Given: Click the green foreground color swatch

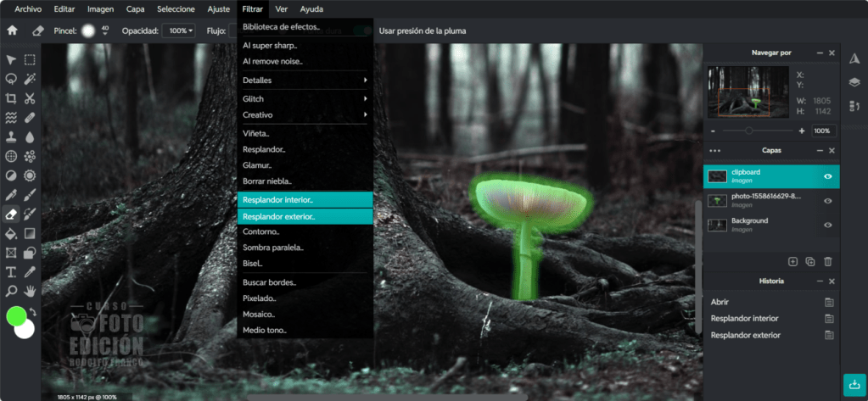Looking at the screenshot, I should click(16, 316).
